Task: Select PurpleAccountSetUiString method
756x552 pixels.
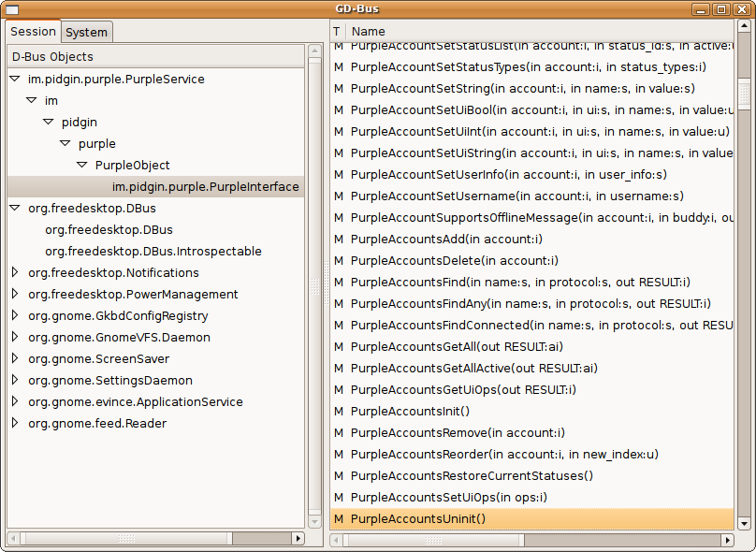Action: coord(531,153)
